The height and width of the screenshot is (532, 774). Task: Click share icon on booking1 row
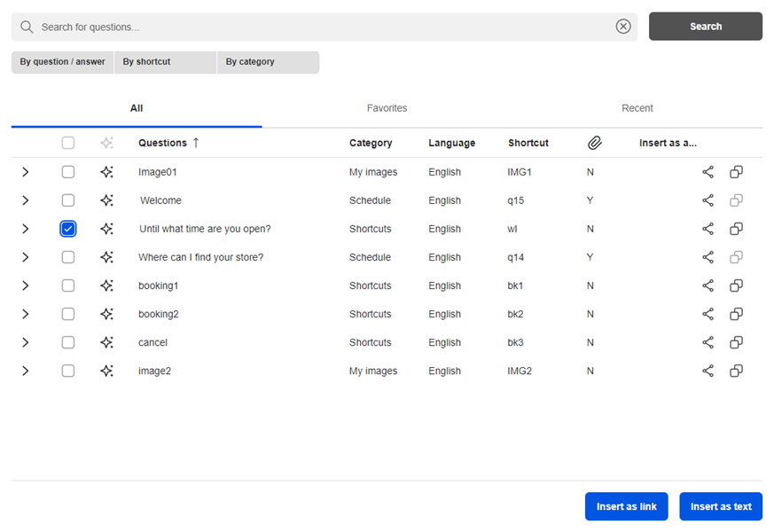pyautogui.click(x=708, y=286)
